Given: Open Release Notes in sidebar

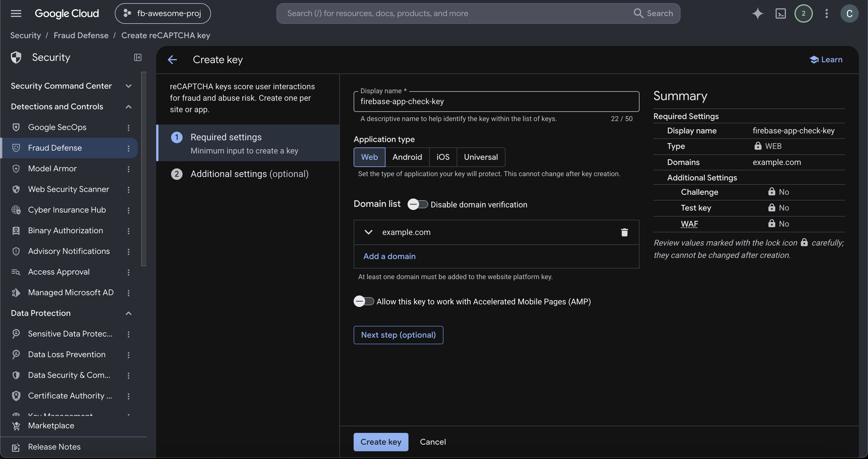Looking at the screenshot, I should (54, 447).
